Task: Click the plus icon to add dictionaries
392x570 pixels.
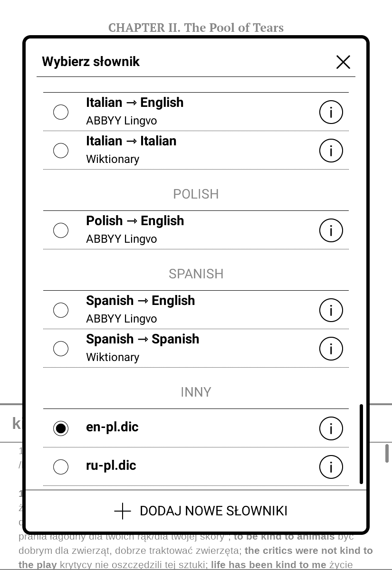Action: (x=123, y=511)
